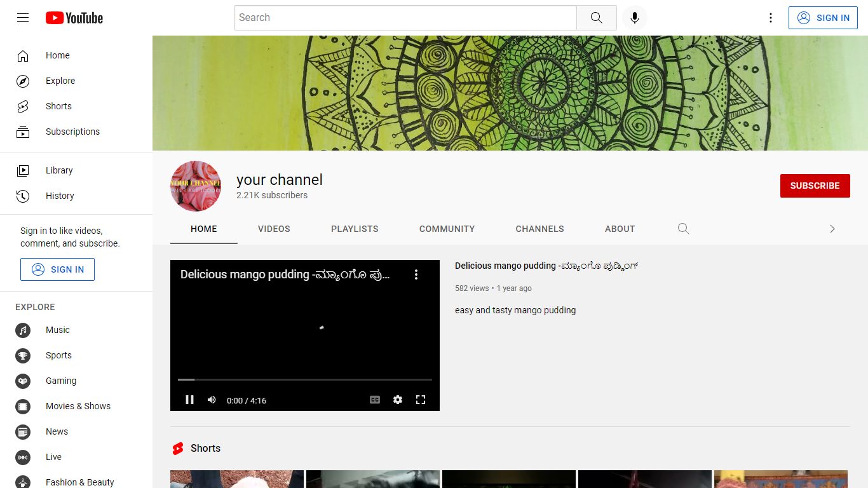Browse Live in Explore section
Screen dimensions: 868x488
pyautogui.click(x=76, y=457)
